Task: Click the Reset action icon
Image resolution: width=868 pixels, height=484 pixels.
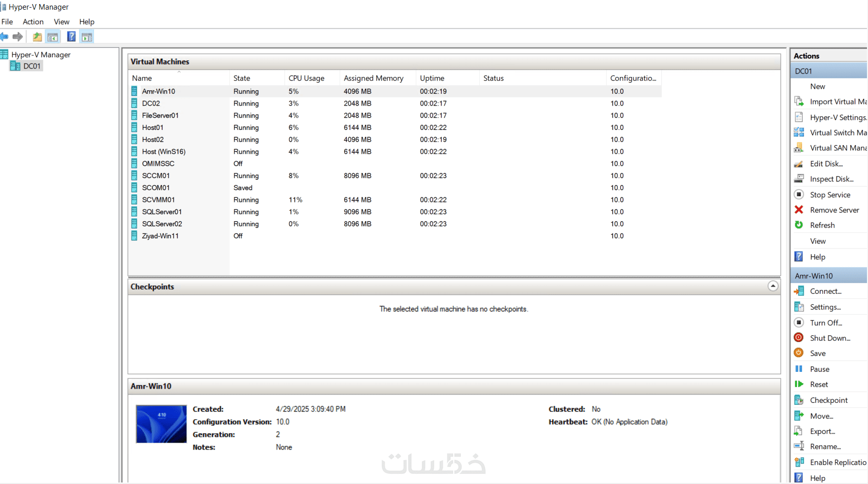Action: (799, 384)
